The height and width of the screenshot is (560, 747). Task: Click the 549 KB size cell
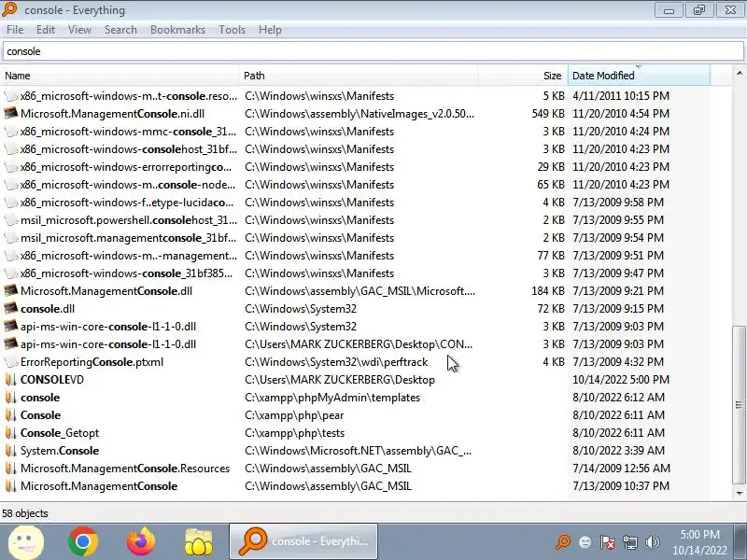(x=548, y=114)
